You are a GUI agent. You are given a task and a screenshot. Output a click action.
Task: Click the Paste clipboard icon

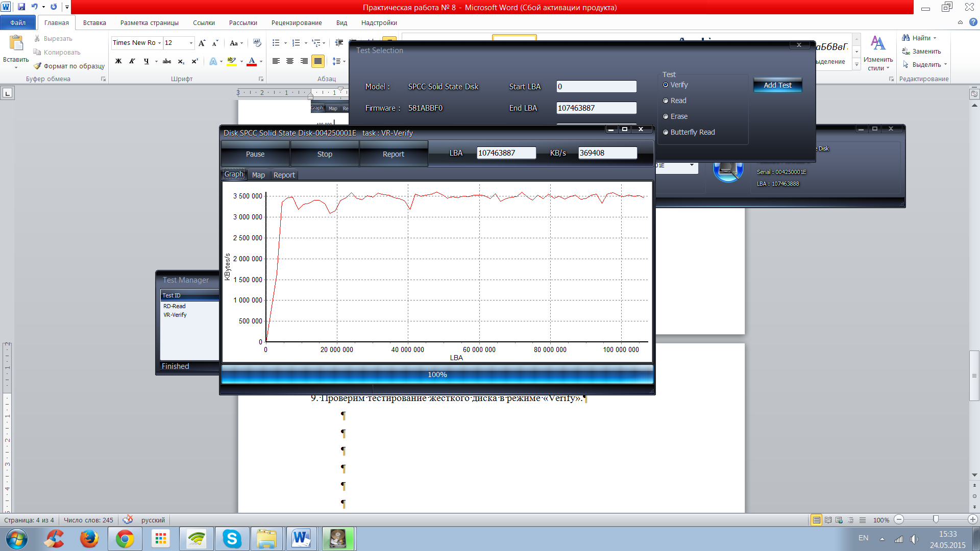16,43
